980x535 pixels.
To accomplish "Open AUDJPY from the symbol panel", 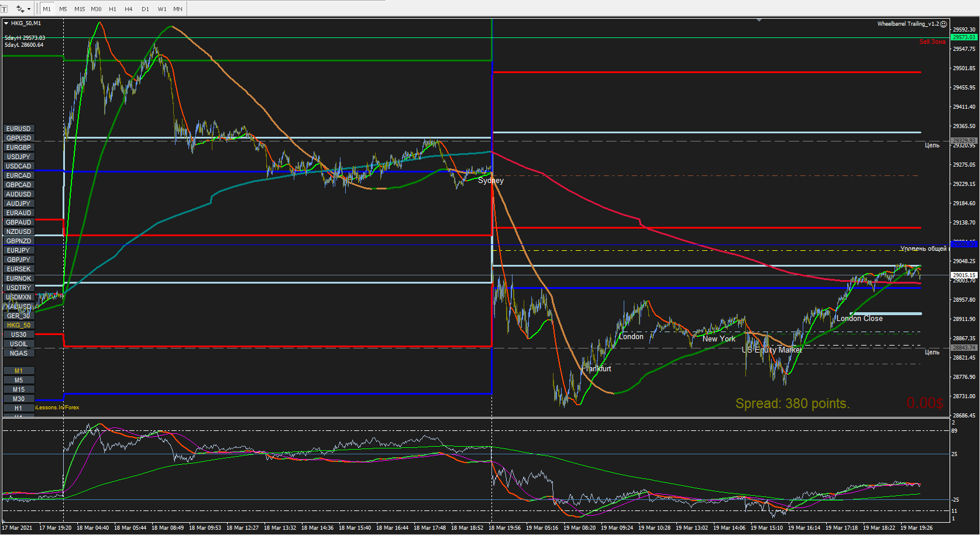I will (x=19, y=203).
